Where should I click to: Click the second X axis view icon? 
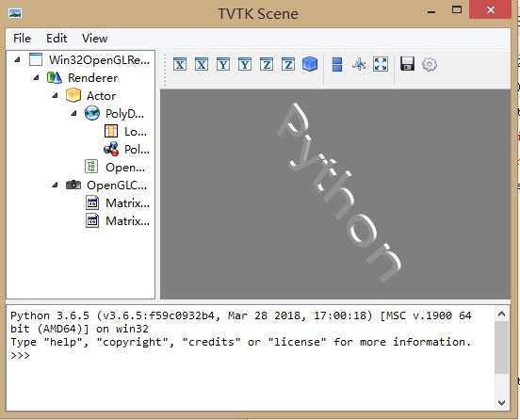pyautogui.click(x=202, y=64)
